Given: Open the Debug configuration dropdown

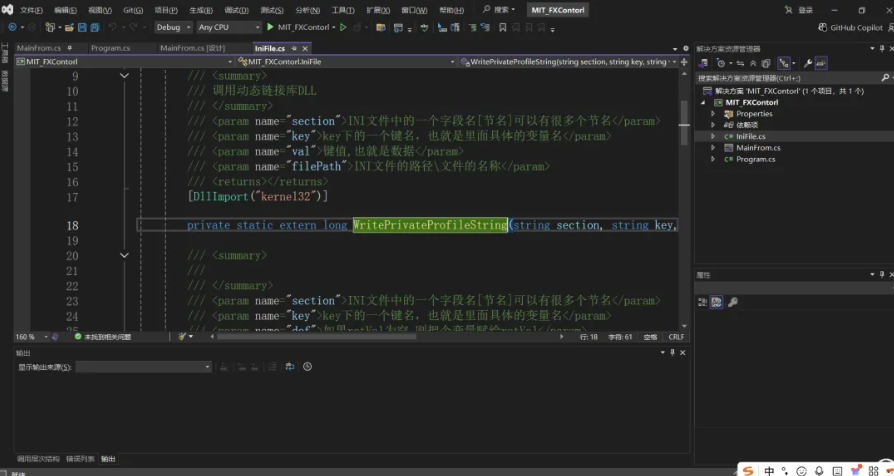Looking at the screenshot, I should pyautogui.click(x=173, y=27).
